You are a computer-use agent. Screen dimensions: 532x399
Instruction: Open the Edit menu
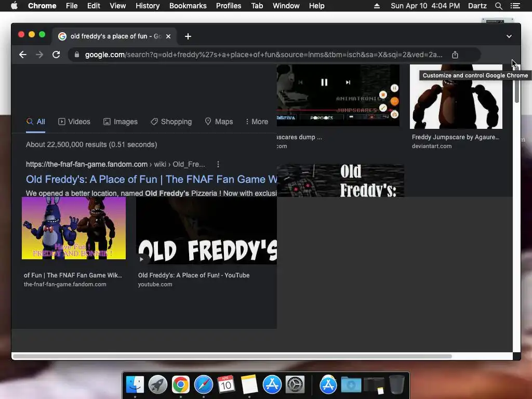(94, 6)
